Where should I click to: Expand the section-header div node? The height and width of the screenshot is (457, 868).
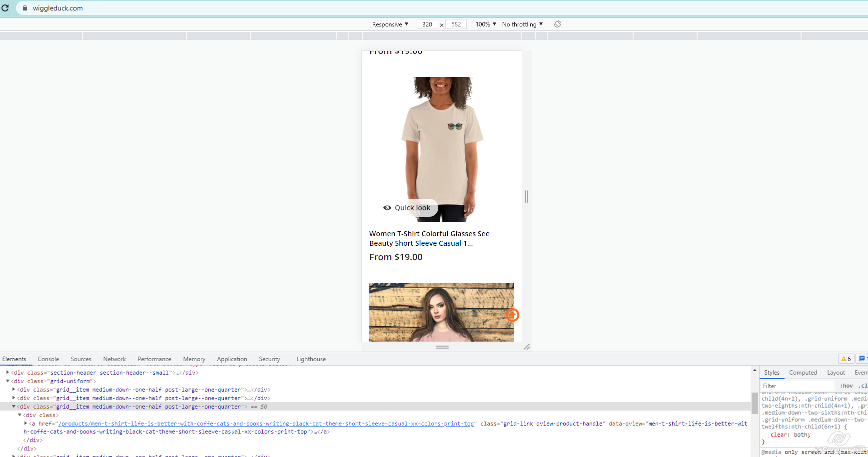[x=7, y=373]
